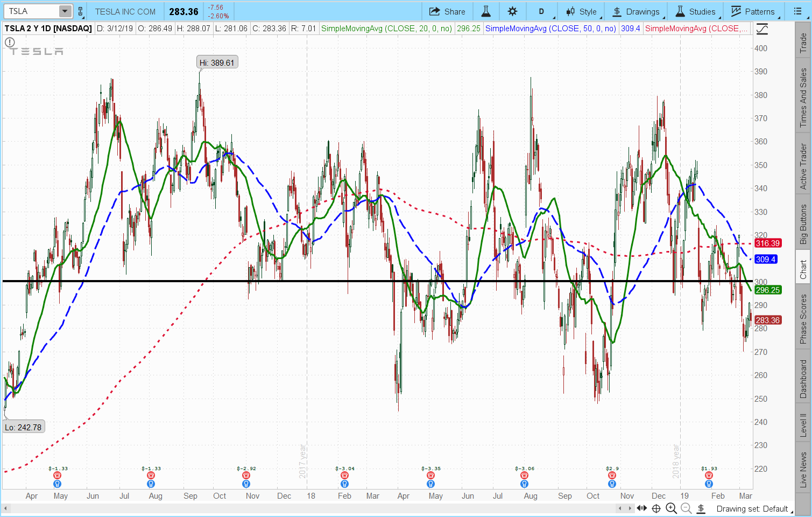
Task: Open the D timeframe dropdown
Action: (541, 11)
